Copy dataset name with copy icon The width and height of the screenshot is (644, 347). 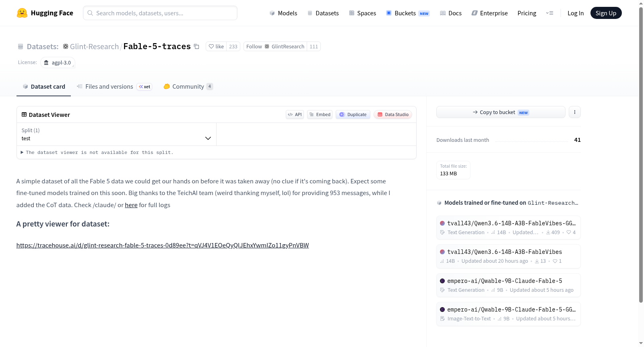click(196, 46)
